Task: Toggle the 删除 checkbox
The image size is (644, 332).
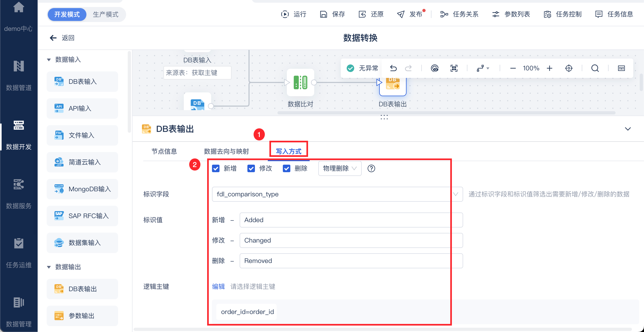Action: pos(287,168)
